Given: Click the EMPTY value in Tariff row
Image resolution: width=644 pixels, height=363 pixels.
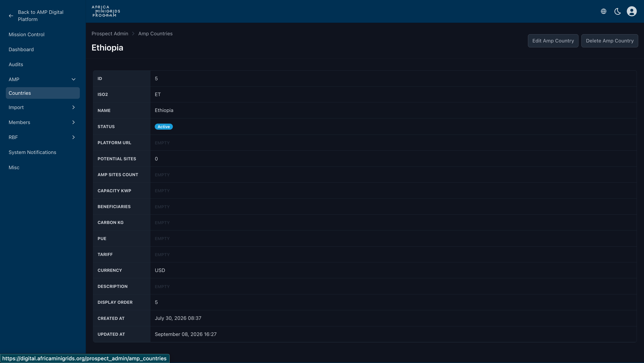Looking at the screenshot, I should 162,255.
